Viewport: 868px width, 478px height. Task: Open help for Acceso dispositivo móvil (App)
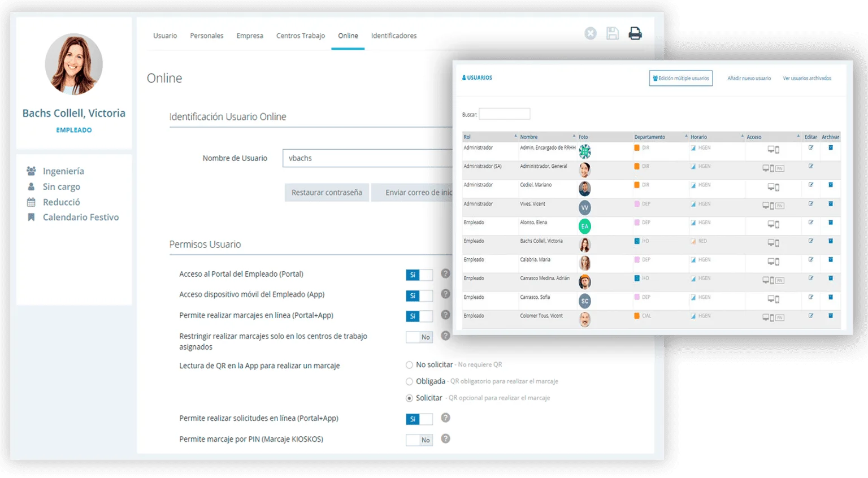click(445, 294)
